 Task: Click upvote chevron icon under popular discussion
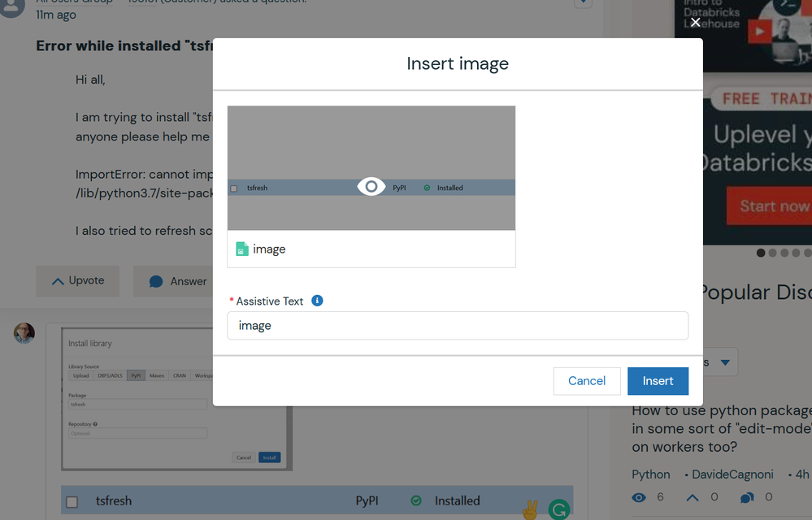693,497
